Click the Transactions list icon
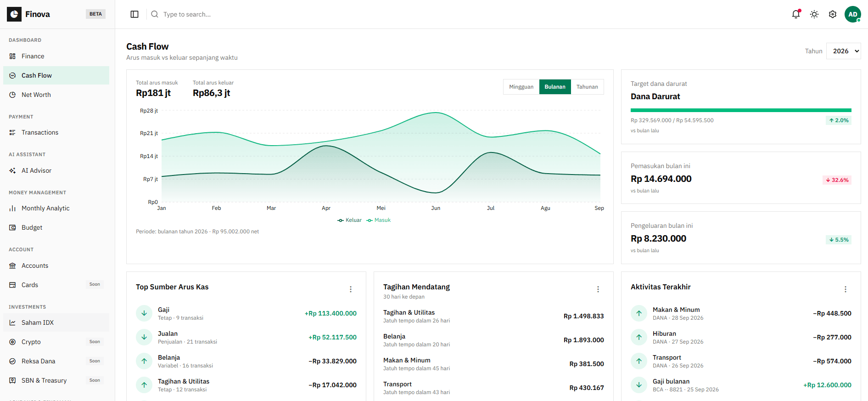Screen dimensions: 868x401 click(12, 132)
